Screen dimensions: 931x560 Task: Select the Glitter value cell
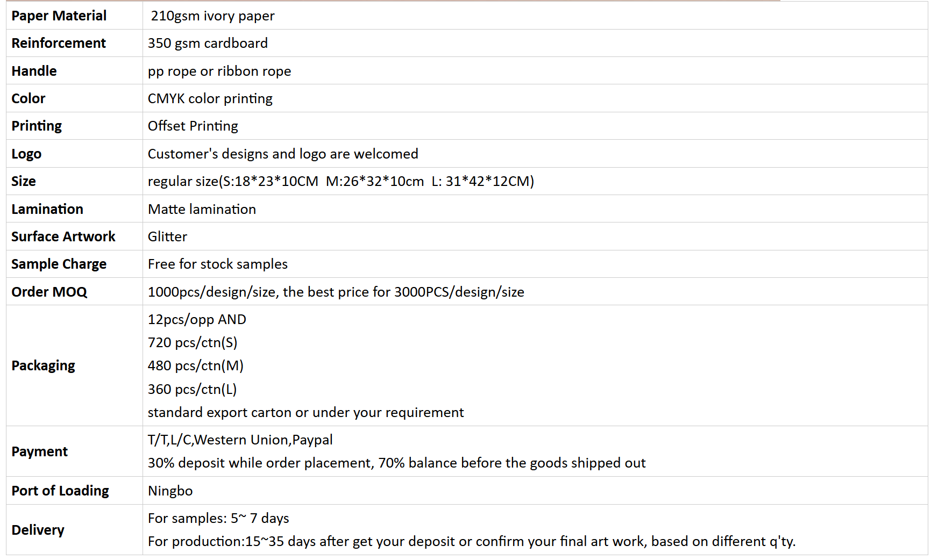tap(535, 236)
